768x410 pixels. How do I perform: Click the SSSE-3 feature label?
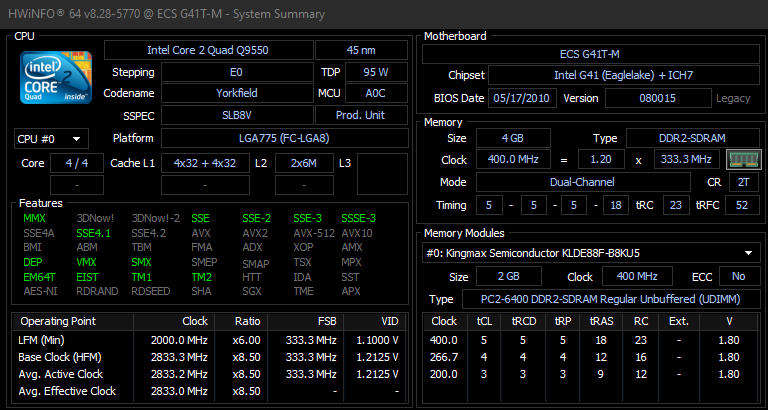359,218
